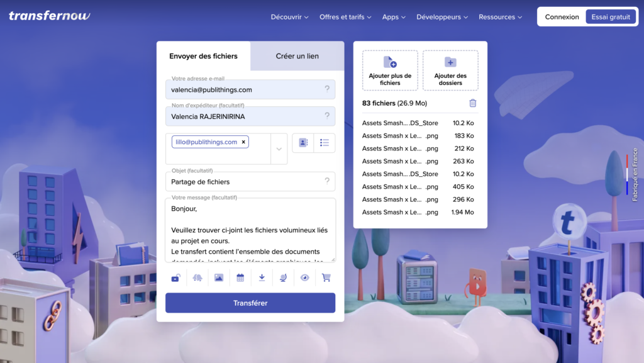Open the Développeurs dropdown menu
This screenshot has height=363, width=644.
(x=442, y=17)
